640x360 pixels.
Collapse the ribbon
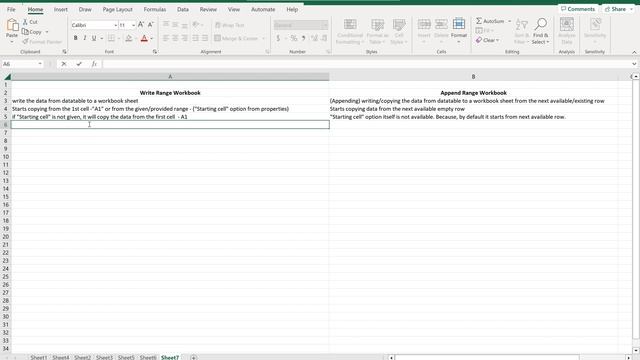point(634,52)
